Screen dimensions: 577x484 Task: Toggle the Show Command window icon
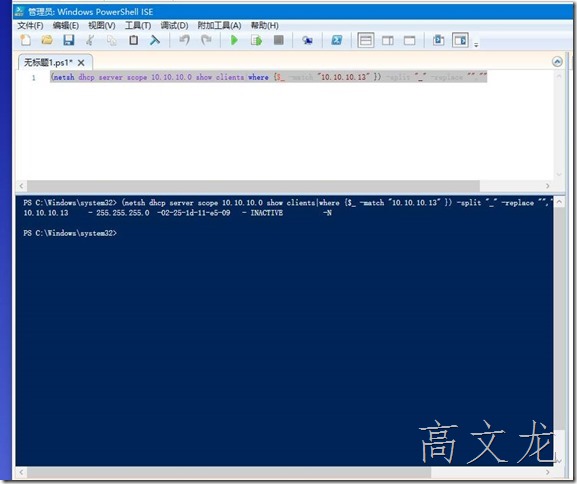[x=438, y=40]
